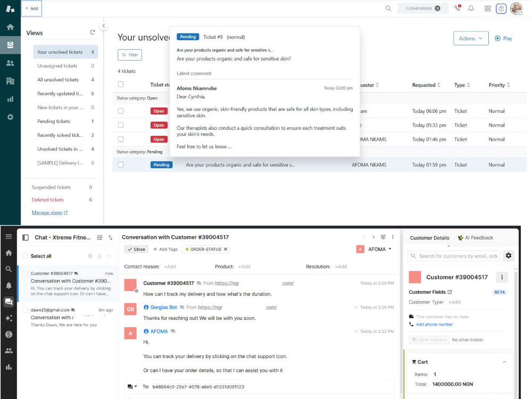Change Gorgias ticket sort order
The height and width of the screenshot is (399, 532).
coord(110,237)
